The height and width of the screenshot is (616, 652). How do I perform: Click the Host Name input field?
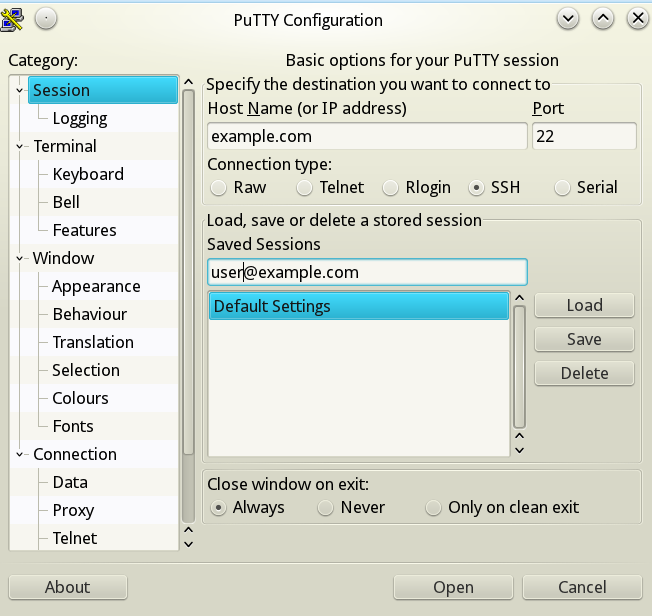click(366, 136)
